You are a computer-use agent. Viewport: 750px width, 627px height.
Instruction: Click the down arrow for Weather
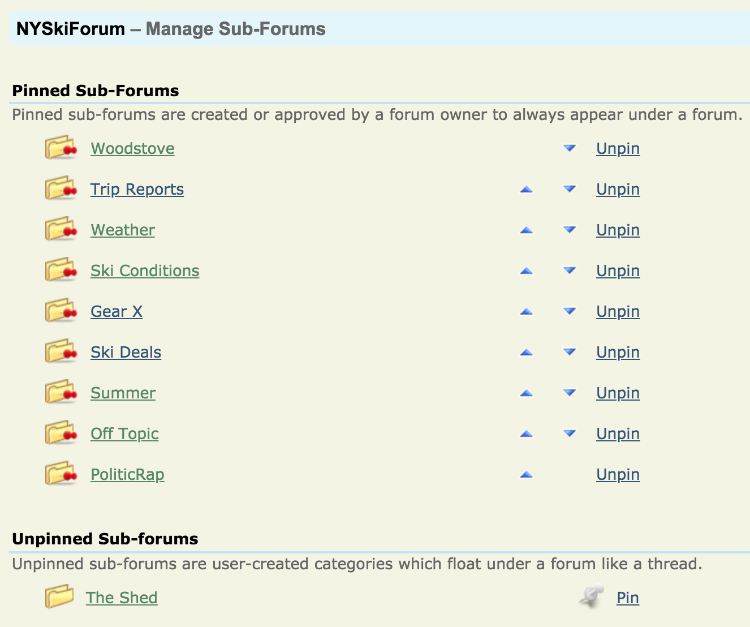pos(569,230)
